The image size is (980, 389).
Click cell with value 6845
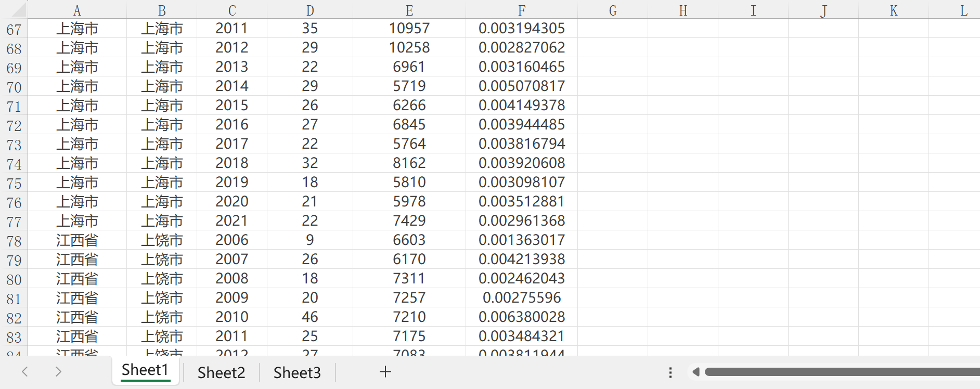tap(409, 124)
